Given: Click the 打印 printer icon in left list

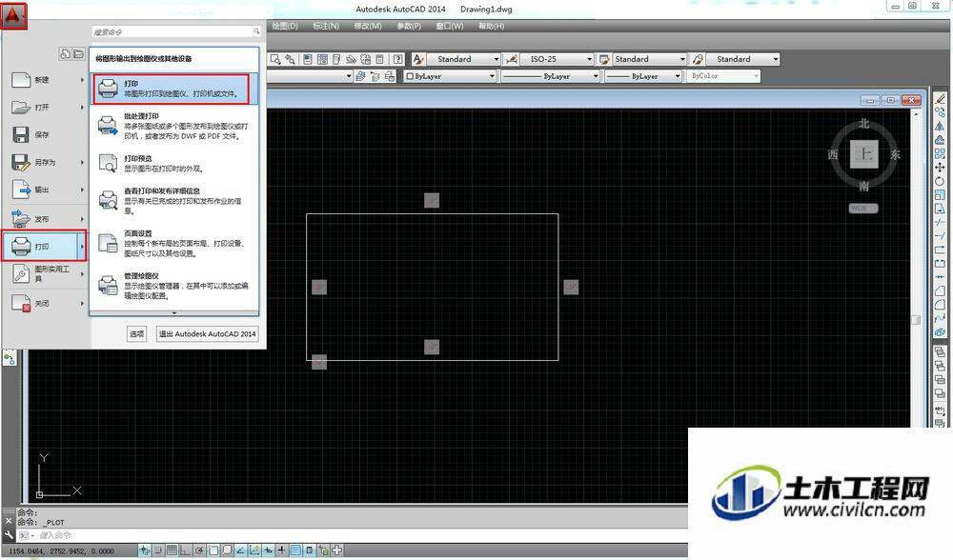Looking at the screenshot, I should [x=21, y=246].
